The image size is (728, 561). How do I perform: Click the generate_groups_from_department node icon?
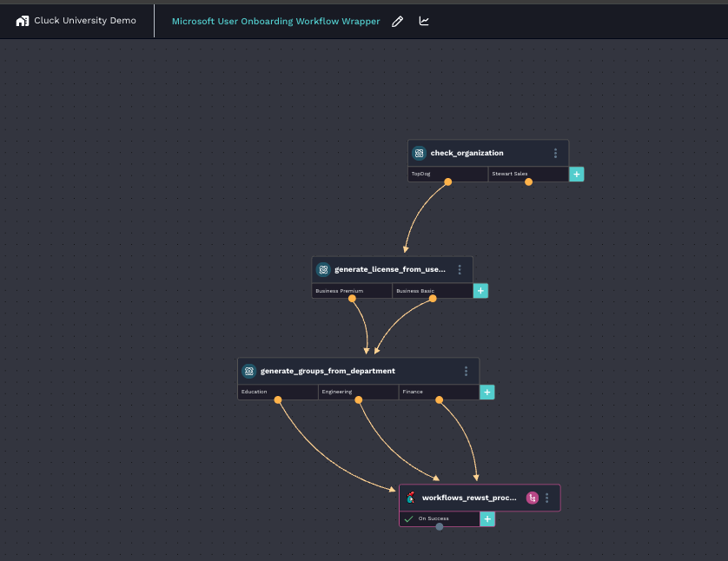point(248,371)
